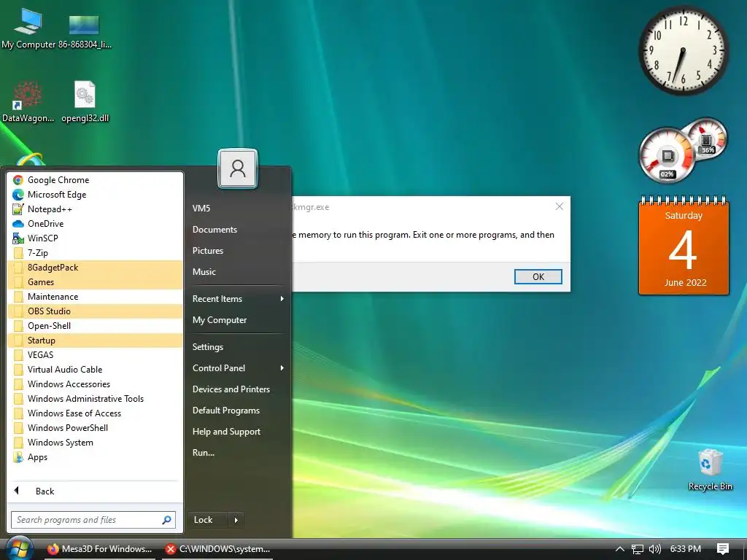The height and width of the screenshot is (560, 747).
Task: Open the VEGAS folder
Action: (x=96, y=355)
